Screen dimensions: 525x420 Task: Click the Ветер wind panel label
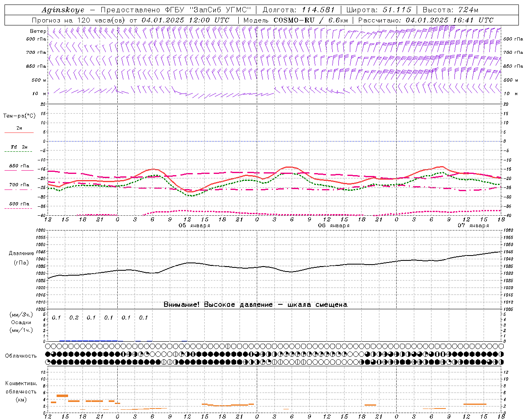click(x=38, y=31)
